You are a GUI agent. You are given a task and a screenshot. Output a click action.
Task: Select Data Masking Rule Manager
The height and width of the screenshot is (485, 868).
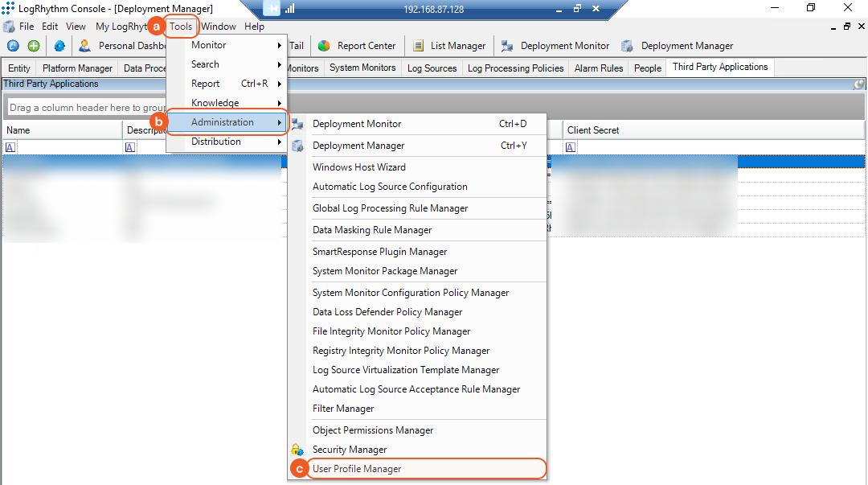(372, 230)
